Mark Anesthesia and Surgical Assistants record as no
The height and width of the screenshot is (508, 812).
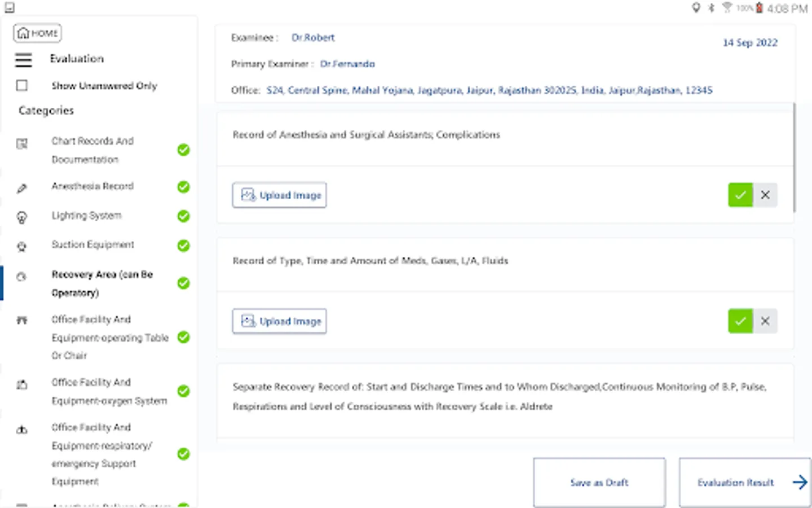pos(765,195)
